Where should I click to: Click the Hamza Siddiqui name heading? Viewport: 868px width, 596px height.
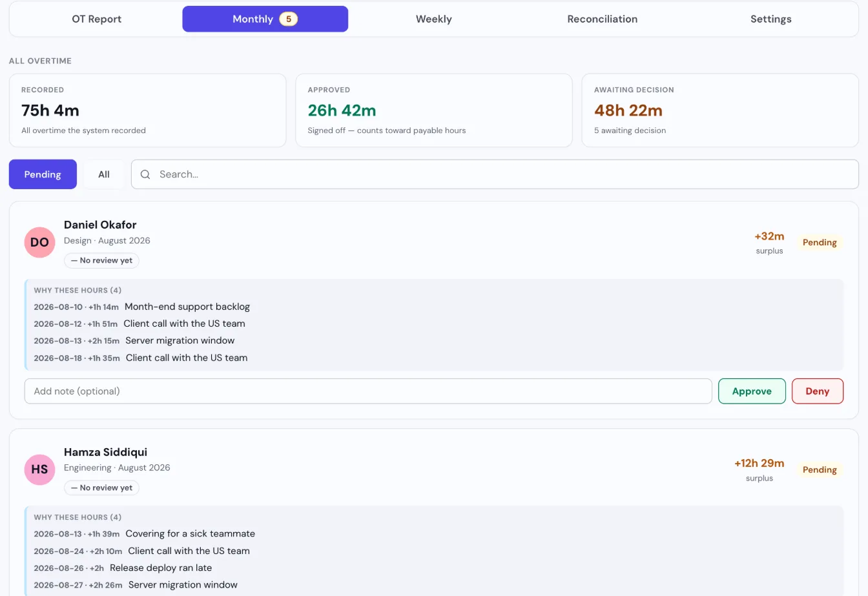[105, 452]
